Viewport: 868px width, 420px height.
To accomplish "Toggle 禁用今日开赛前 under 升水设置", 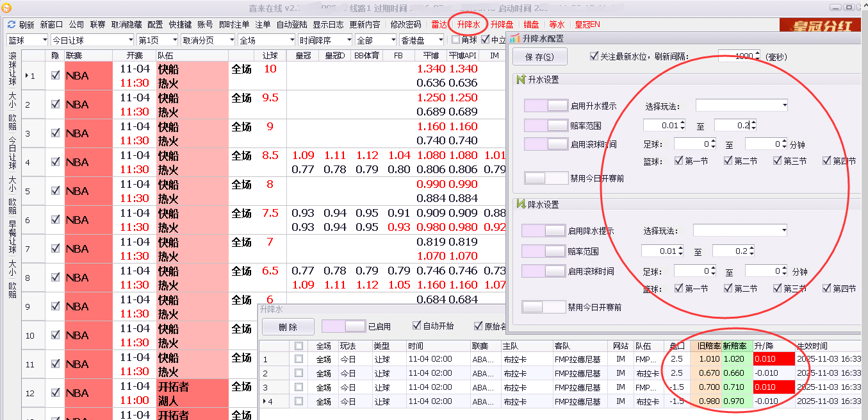I will tap(546, 178).
